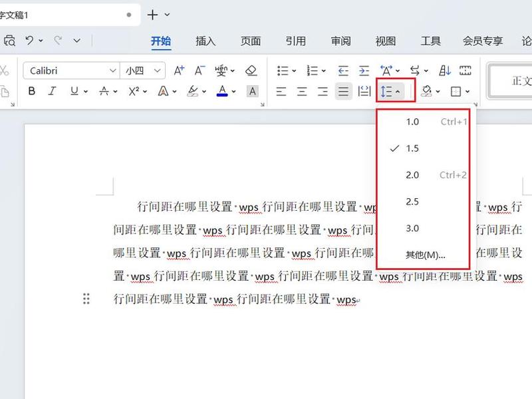Apply distributed alignment icon
The height and width of the screenshot is (399, 532).
tap(364, 91)
